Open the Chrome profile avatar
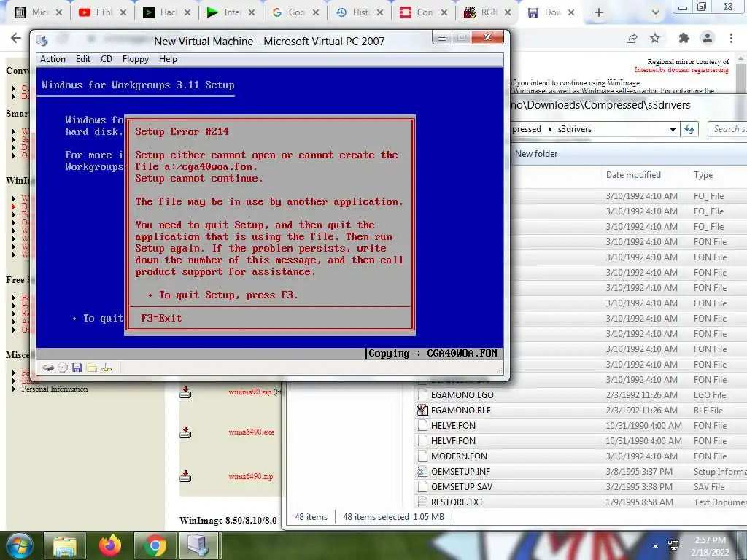This screenshot has height=560, width=747. point(708,38)
